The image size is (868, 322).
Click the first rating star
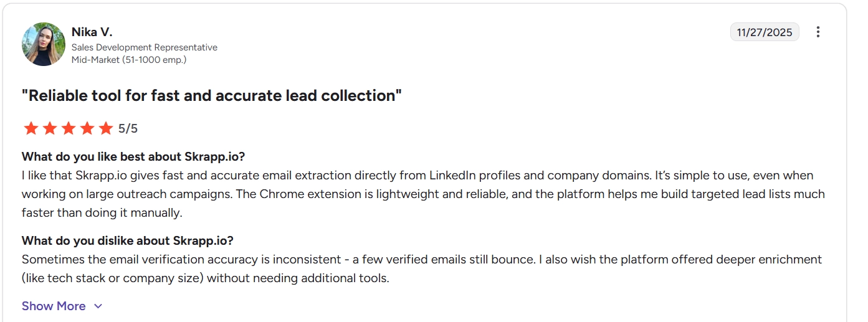click(30, 129)
